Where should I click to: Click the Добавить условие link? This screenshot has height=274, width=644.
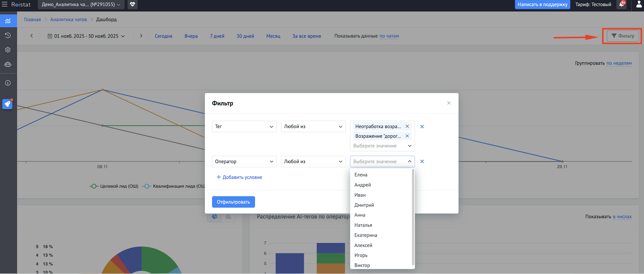(x=239, y=177)
